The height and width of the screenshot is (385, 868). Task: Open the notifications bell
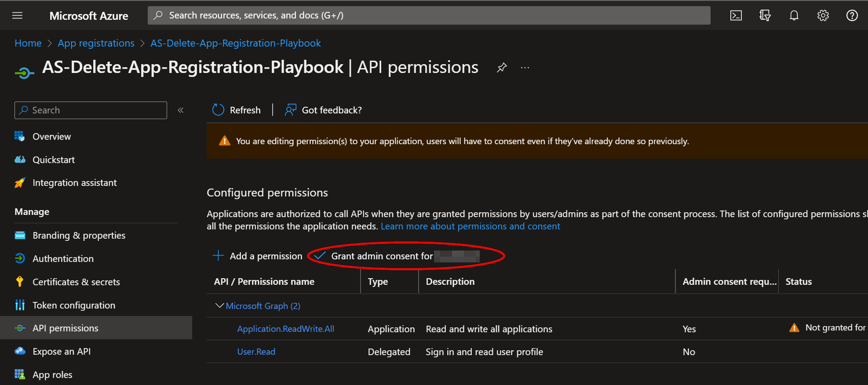(794, 15)
